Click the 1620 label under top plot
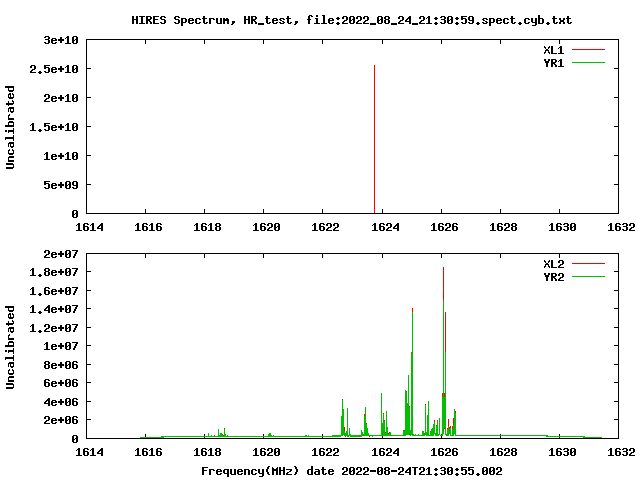This screenshot has height=480, width=640. point(266,227)
